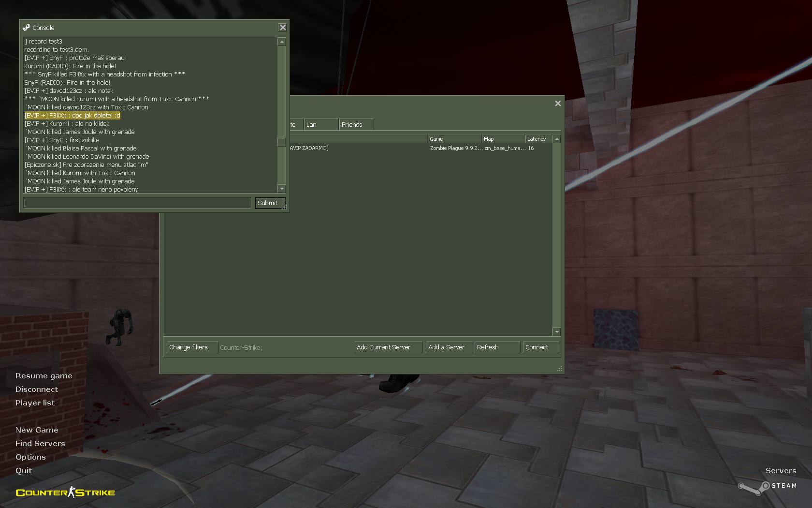Sort servers by Latency column
812x508 pixels.
click(538, 139)
